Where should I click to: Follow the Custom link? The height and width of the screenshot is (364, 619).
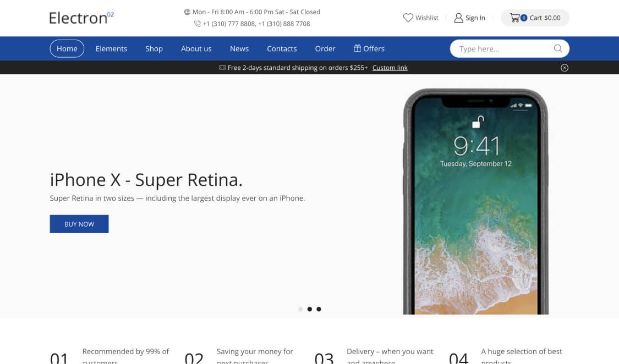click(390, 68)
